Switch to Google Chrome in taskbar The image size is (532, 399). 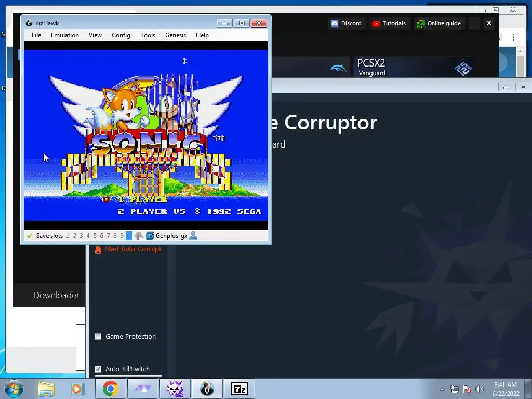click(111, 389)
